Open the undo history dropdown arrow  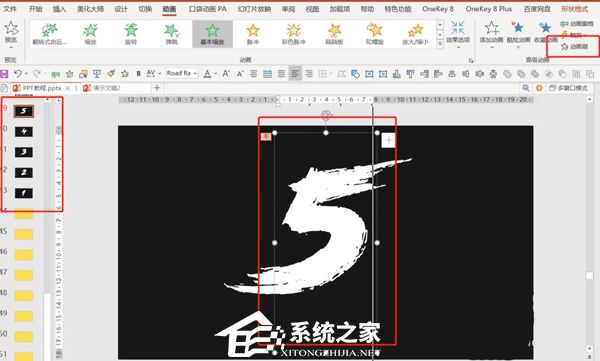(x=26, y=74)
